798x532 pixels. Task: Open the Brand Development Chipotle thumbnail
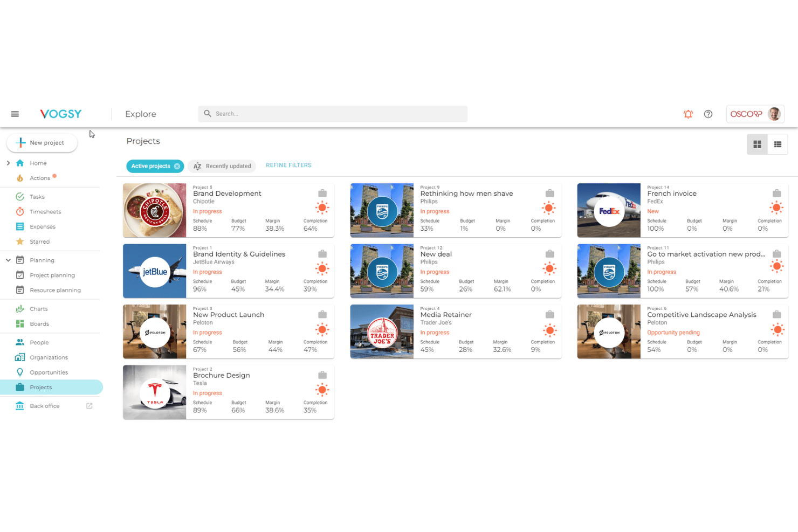tap(155, 211)
